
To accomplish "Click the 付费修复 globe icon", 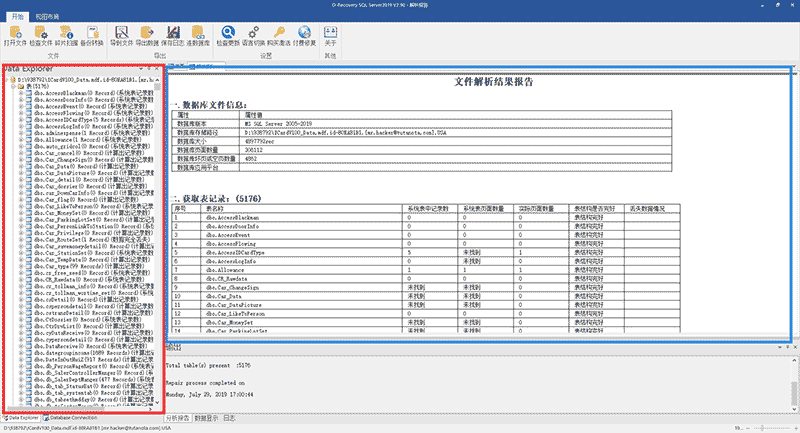I will pos(304,33).
